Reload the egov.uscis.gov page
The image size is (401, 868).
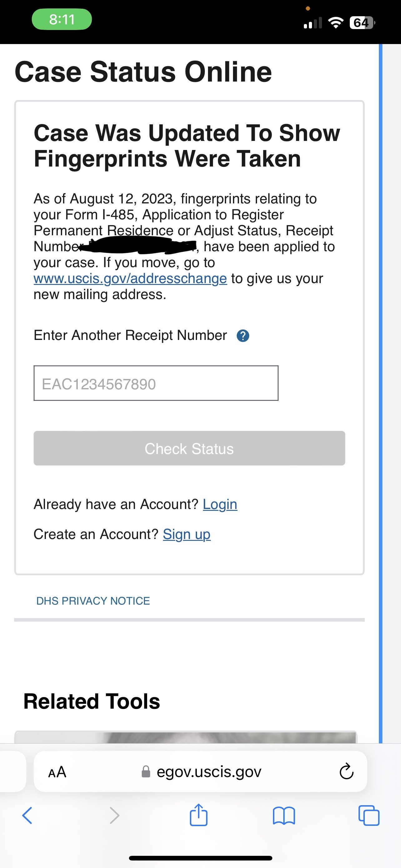coord(346,772)
